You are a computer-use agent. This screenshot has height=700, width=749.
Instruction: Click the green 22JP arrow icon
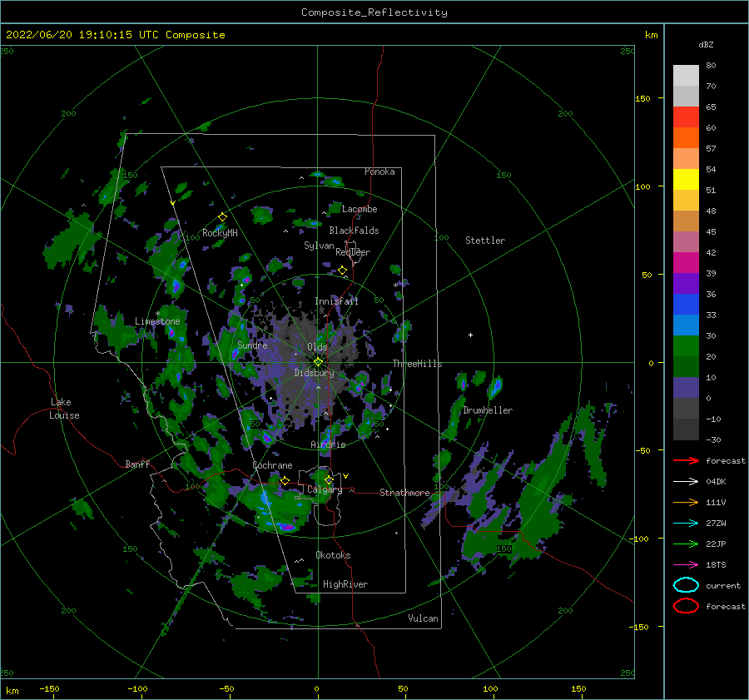(x=686, y=544)
